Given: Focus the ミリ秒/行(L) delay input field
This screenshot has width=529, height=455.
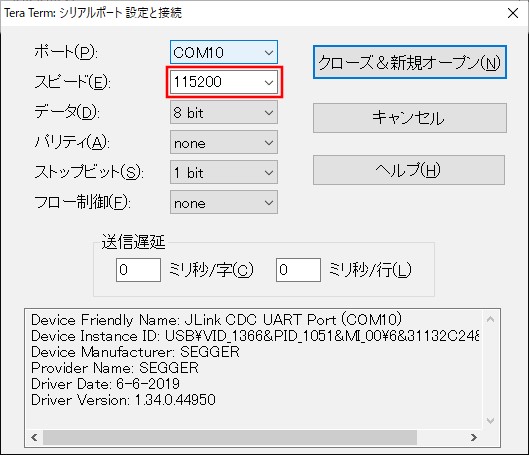Looking at the screenshot, I should [x=298, y=270].
